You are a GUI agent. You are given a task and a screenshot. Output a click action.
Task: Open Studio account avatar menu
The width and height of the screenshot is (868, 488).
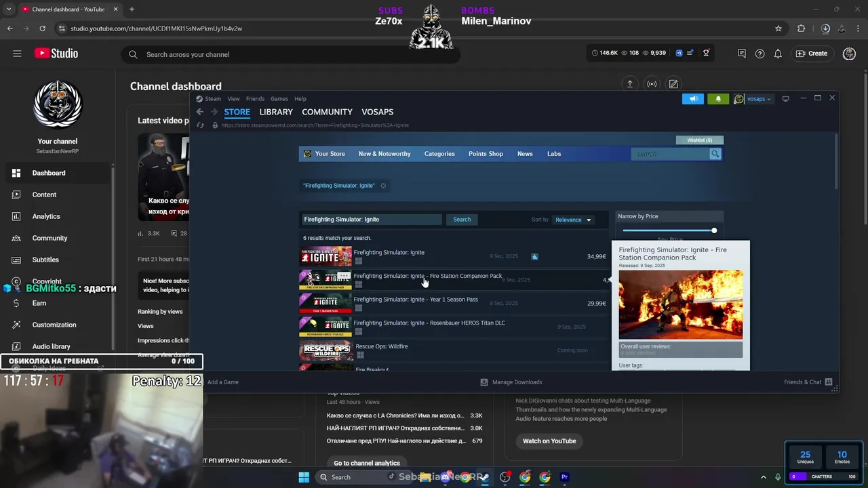pyautogui.click(x=849, y=54)
